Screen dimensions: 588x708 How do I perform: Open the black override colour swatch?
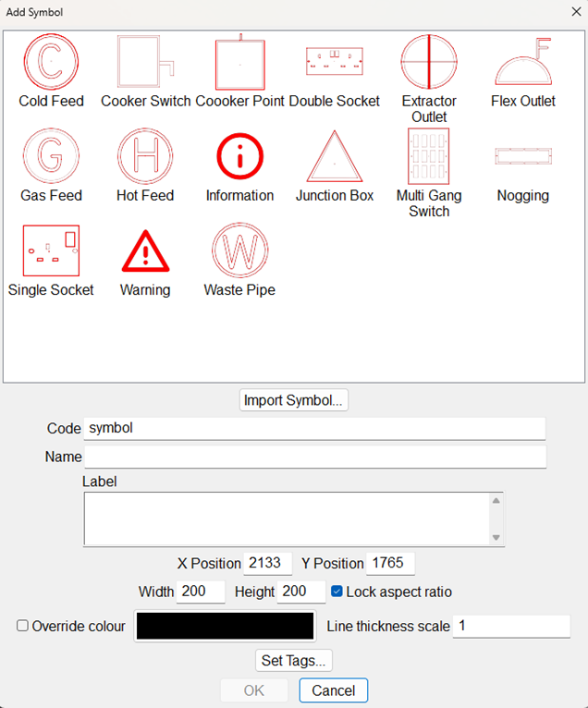[x=226, y=626]
